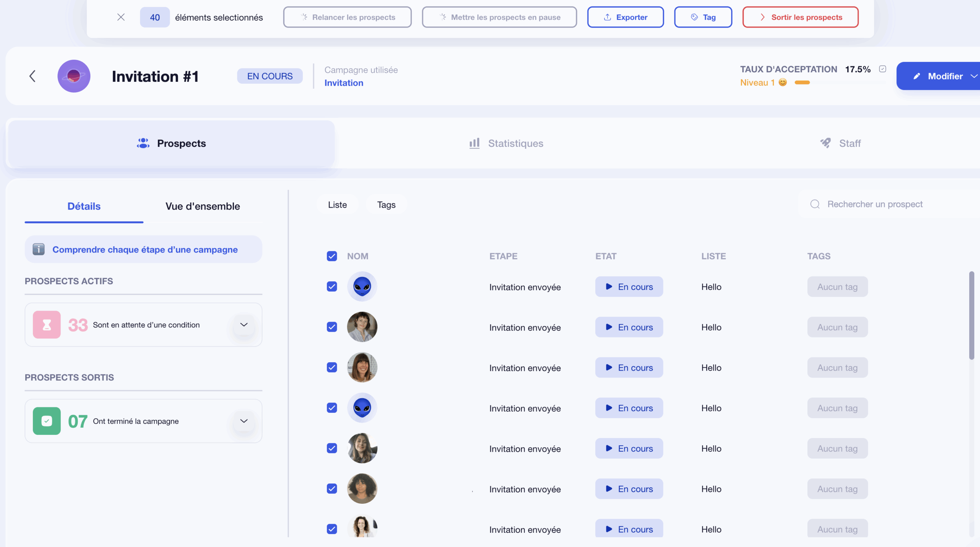Click the magnifier icon in prospect search
This screenshot has width=980, height=547.
tap(815, 204)
